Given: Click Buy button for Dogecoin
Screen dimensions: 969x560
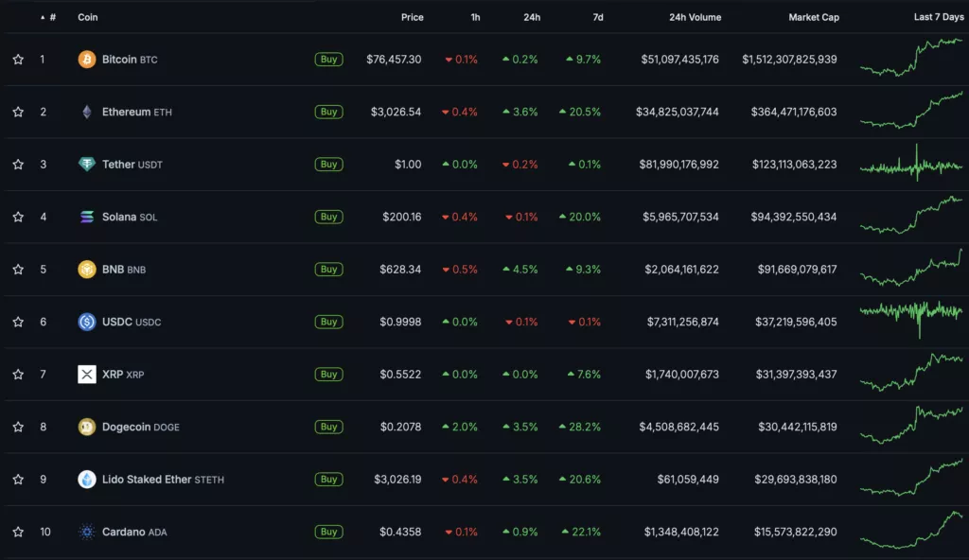Looking at the screenshot, I should pyautogui.click(x=328, y=427).
